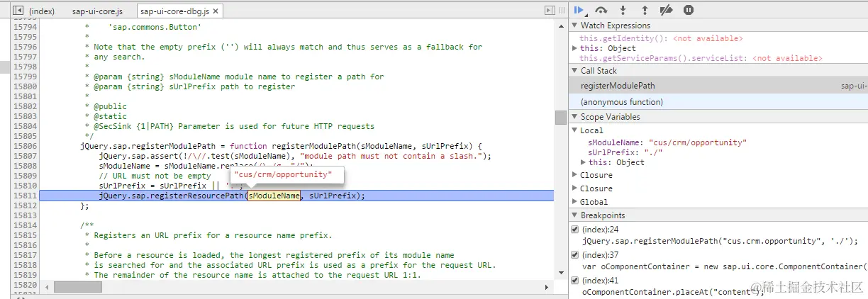Expand the 'this: Object' watch expression
This screenshot has width=868, height=299.
point(575,48)
